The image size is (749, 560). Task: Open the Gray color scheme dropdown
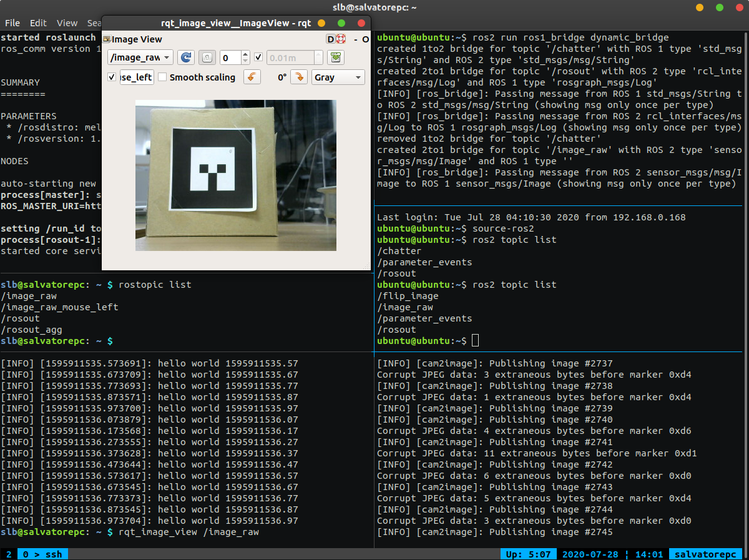coord(338,76)
